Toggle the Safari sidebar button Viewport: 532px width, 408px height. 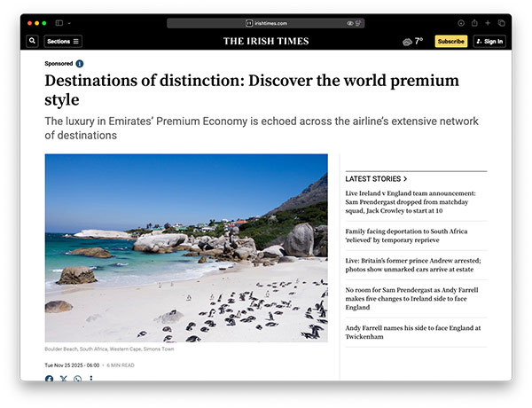tap(59, 23)
